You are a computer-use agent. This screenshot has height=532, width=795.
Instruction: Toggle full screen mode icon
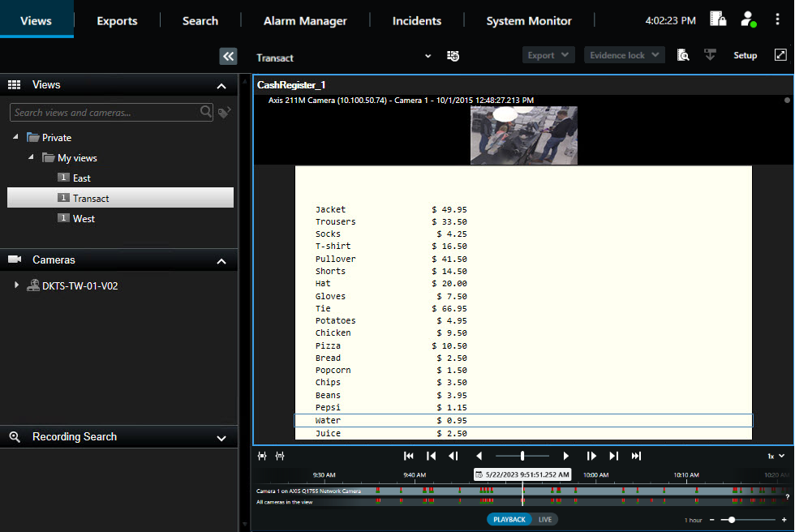780,55
